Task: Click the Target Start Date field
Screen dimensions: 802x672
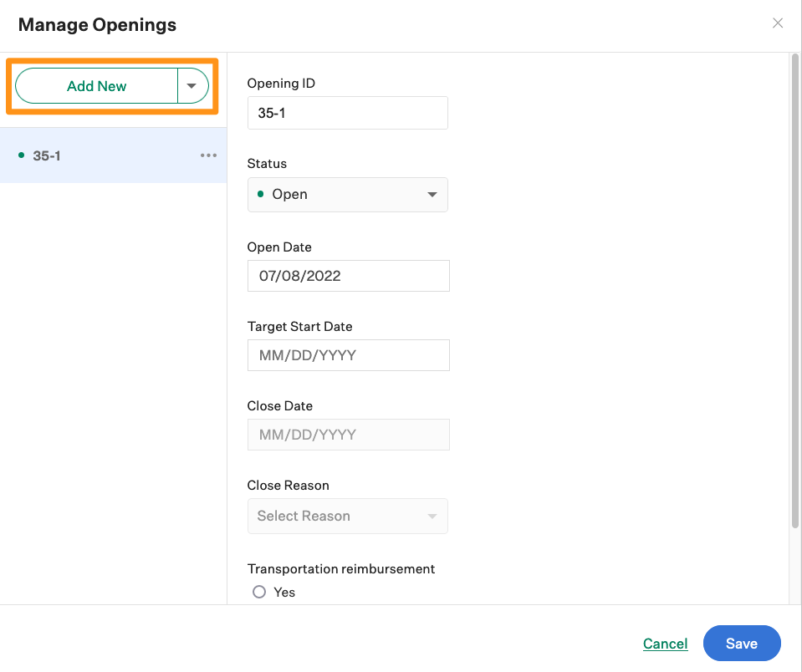Action: pos(348,355)
